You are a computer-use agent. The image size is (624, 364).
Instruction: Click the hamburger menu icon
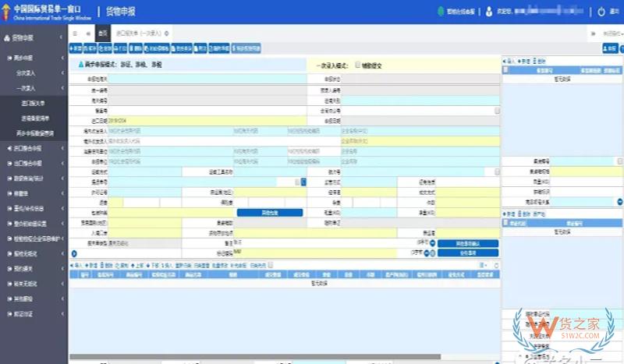point(74,34)
